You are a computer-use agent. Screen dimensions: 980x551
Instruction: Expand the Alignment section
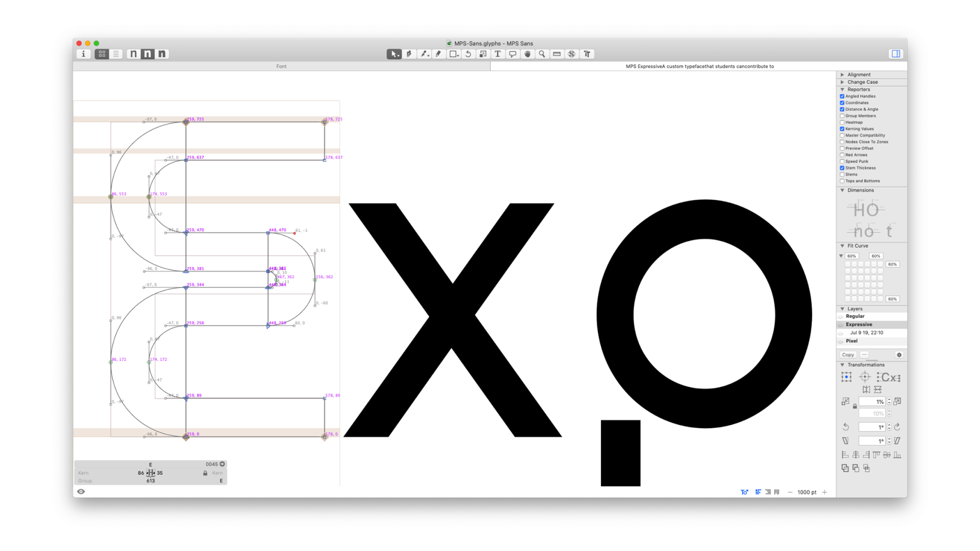tap(842, 74)
